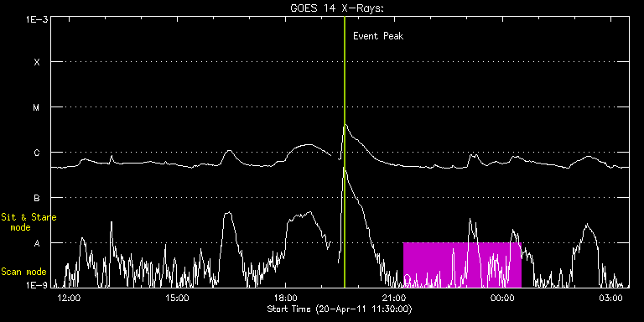The height and width of the screenshot is (322, 644).
Task: Click the 1E-9 bottom axis value
Action: click(x=37, y=284)
